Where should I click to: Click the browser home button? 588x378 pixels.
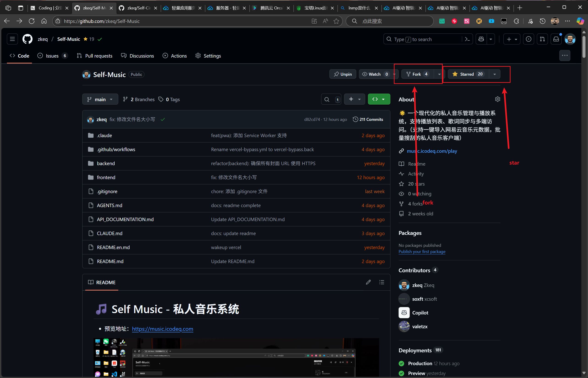[44, 21]
